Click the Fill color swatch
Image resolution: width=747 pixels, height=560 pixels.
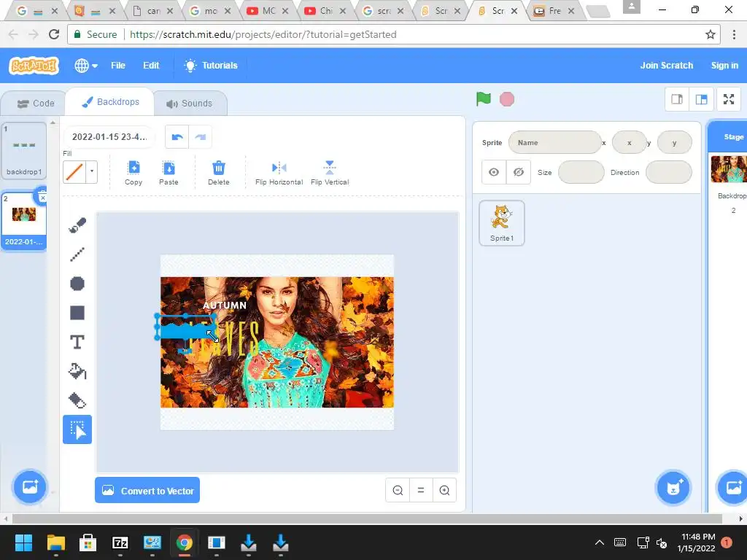pyautogui.click(x=74, y=172)
